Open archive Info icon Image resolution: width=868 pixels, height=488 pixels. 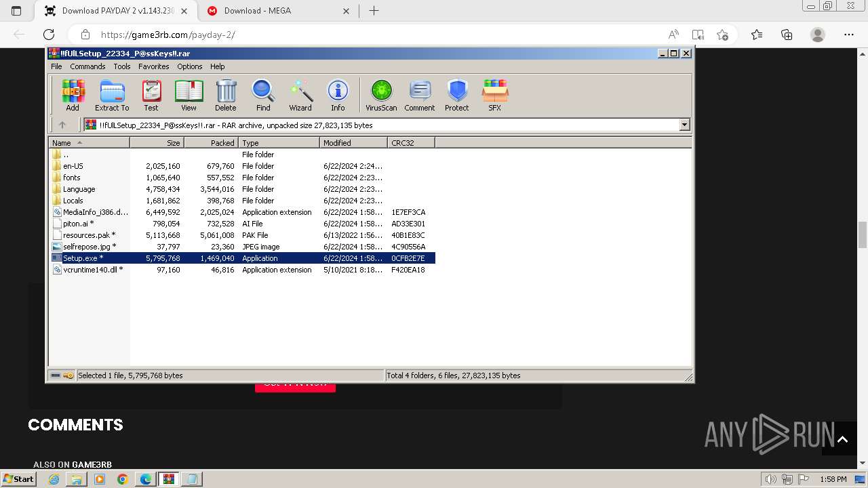[x=338, y=95]
